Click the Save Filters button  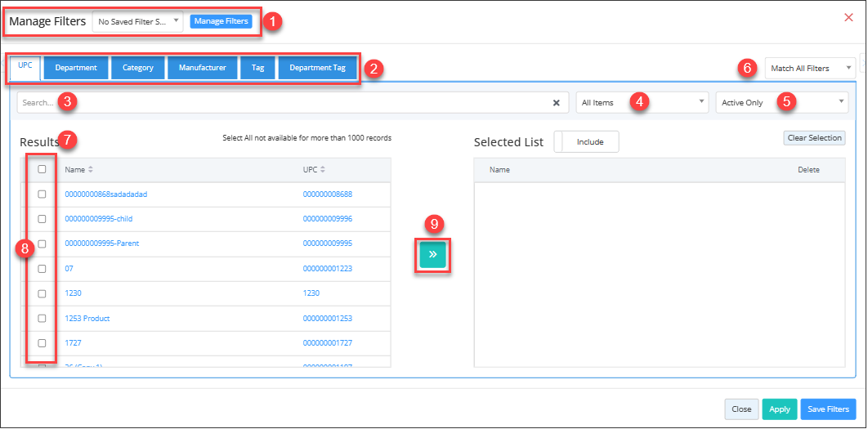[828, 409]
